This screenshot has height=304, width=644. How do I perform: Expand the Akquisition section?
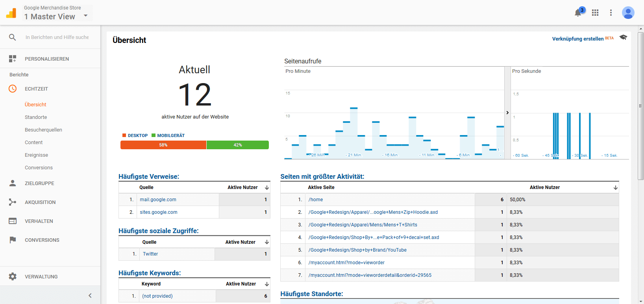coord(40,202)
